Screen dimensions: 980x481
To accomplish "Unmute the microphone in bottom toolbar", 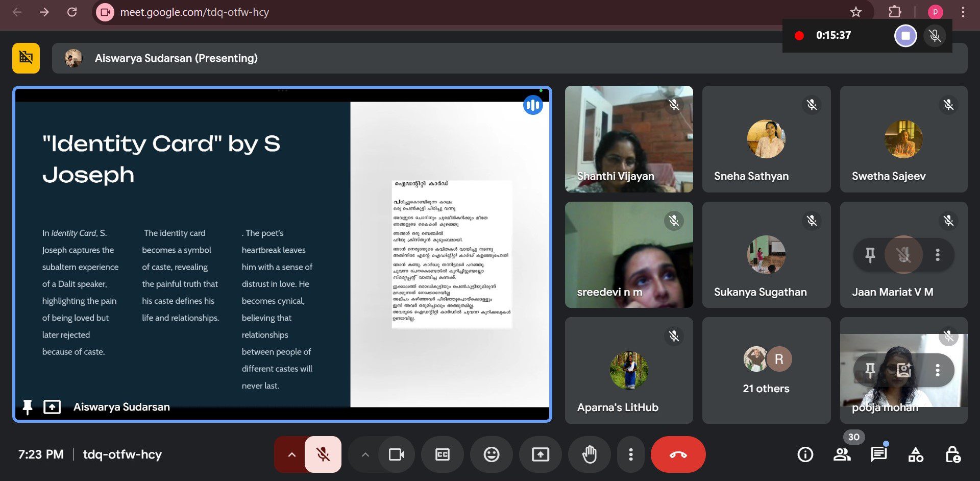I will click(323, 454).
